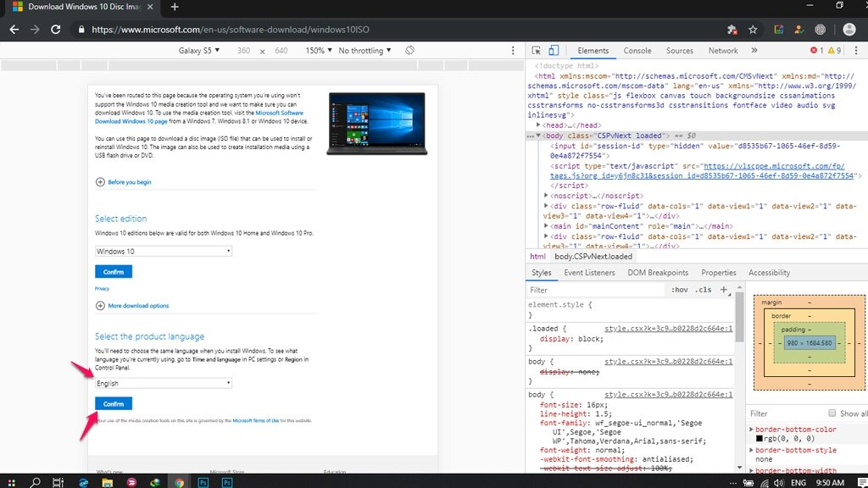Click the Styles pane vertical scrollbar
Viewport: 868px width, 488px height.
[739, 319]
